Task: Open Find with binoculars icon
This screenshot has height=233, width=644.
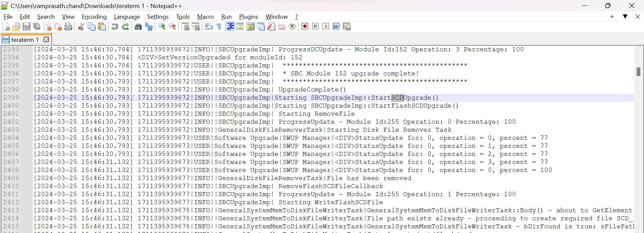Action: pos(138,27)
